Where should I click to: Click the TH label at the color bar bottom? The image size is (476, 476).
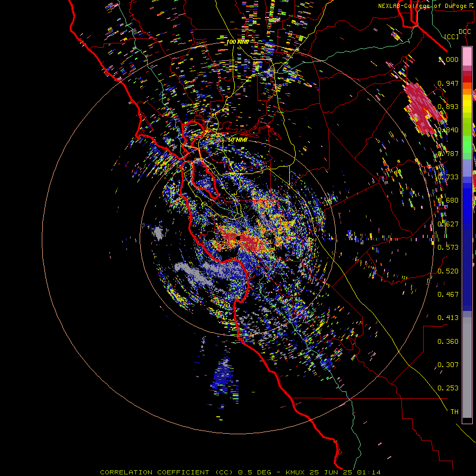pos(454,412)
